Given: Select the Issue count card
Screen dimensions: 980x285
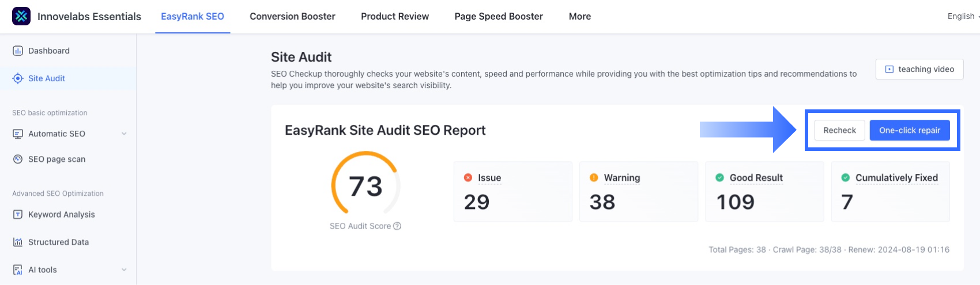Looking at the screenshot, I should 512,191.
